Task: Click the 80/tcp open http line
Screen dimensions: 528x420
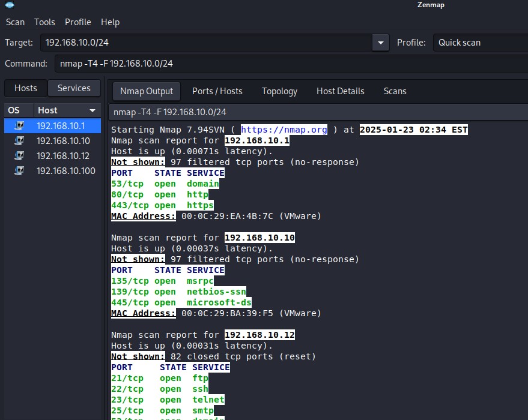Action: click(x=160, y=194)
